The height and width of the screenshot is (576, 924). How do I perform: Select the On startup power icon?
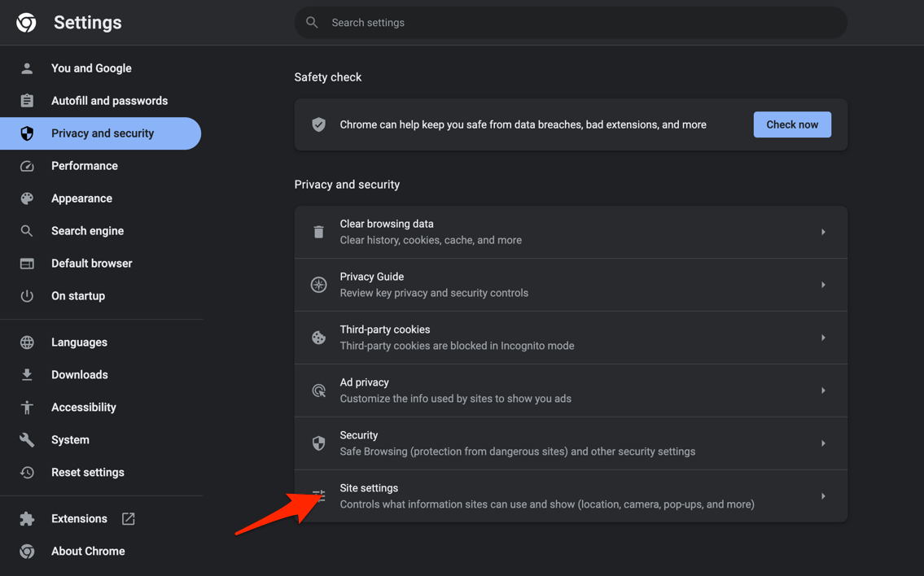click(x=27, y=295)
